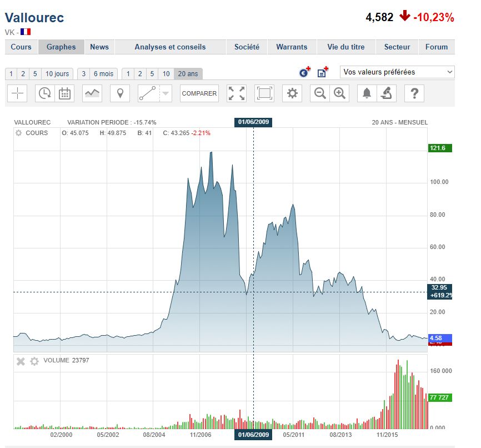Select the 2 years period

pyautogui.click(x=140, y=74)
